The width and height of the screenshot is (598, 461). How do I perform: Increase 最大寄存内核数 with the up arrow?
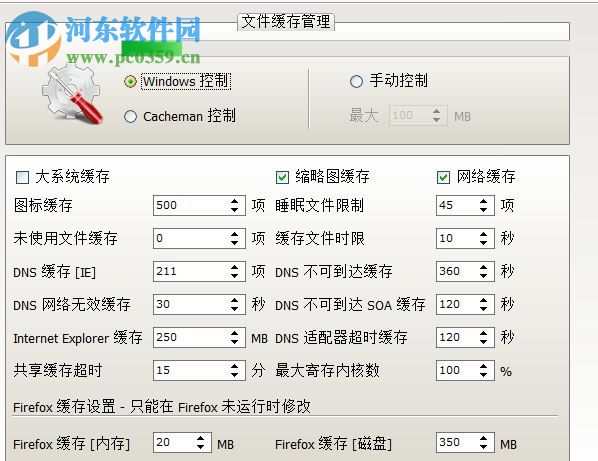pyautogui.click(x=483, y=366)
